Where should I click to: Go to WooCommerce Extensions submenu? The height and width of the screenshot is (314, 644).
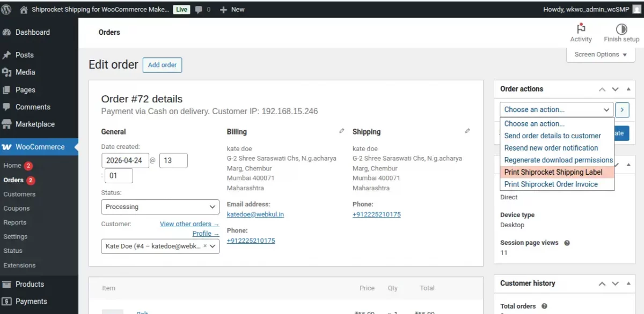coord(19,265)
